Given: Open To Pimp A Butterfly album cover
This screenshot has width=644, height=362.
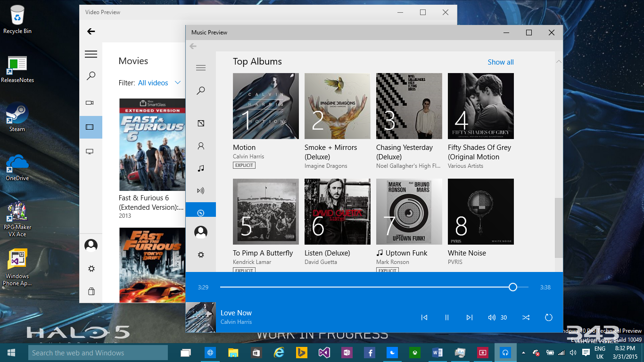Looking at the screenshot, I should [x=266, y=212].
